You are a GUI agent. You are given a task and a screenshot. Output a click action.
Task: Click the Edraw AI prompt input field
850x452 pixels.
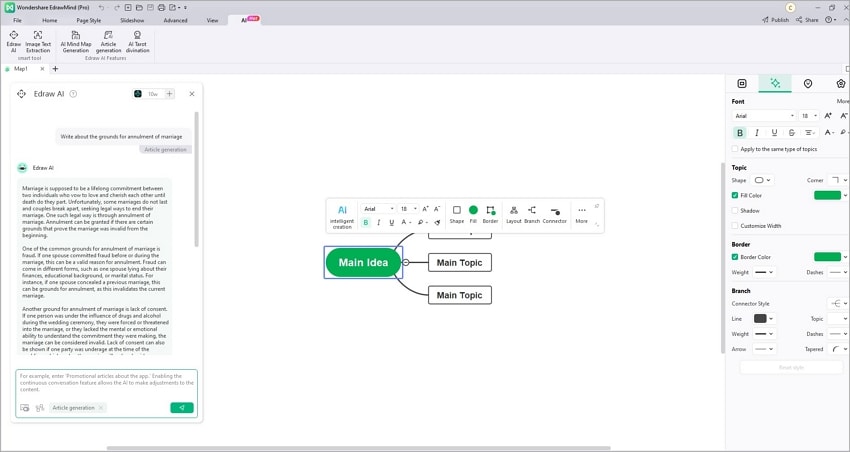point(106,383)
